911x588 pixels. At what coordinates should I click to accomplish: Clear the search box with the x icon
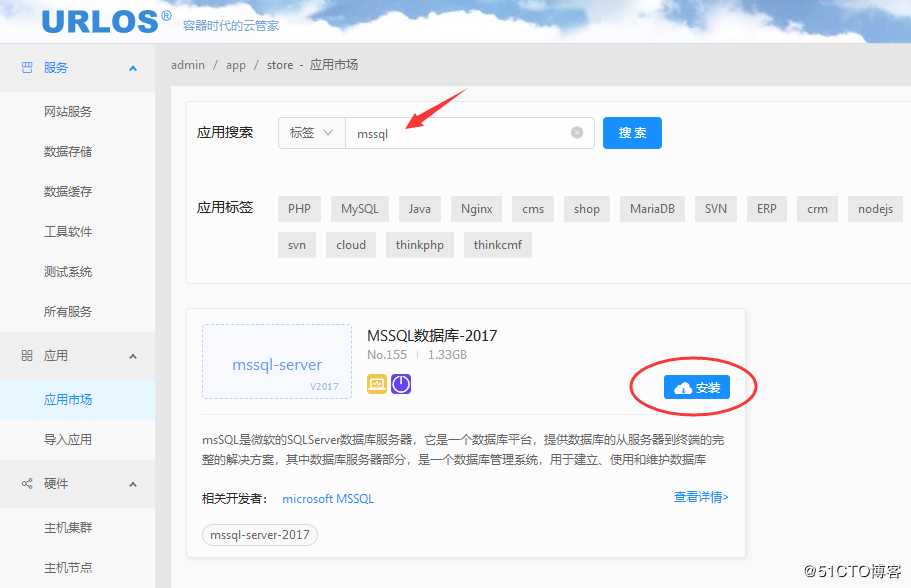(577, 132)
